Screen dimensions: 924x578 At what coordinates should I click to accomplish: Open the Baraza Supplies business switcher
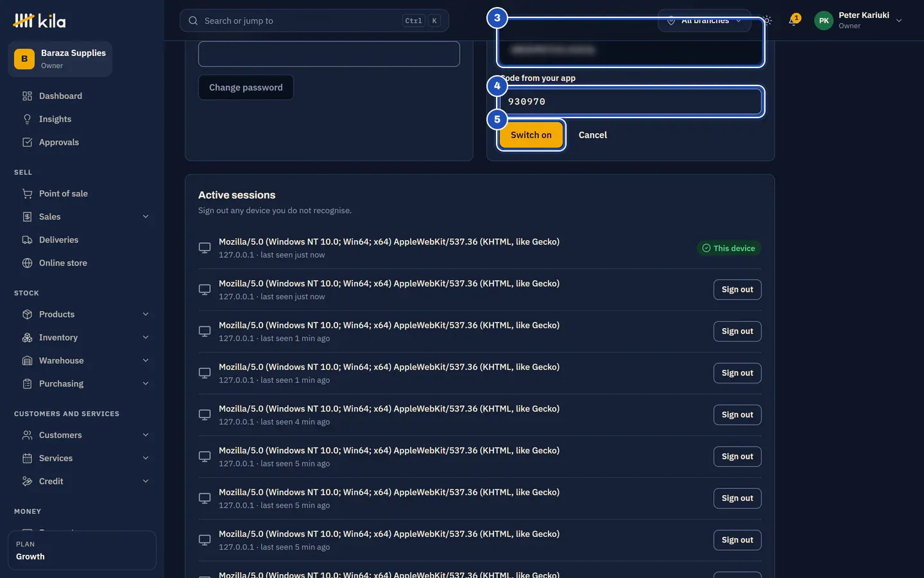(x=60, y=59)
